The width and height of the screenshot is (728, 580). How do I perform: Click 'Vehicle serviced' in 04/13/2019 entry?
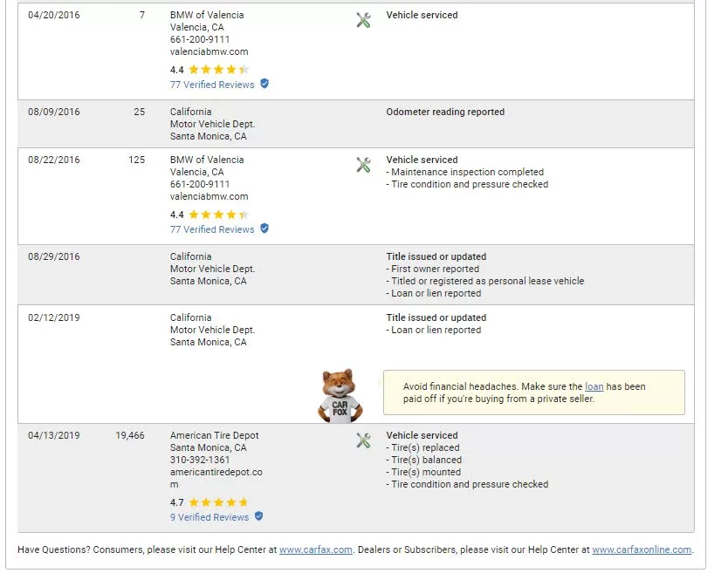[x=422, y=435]
